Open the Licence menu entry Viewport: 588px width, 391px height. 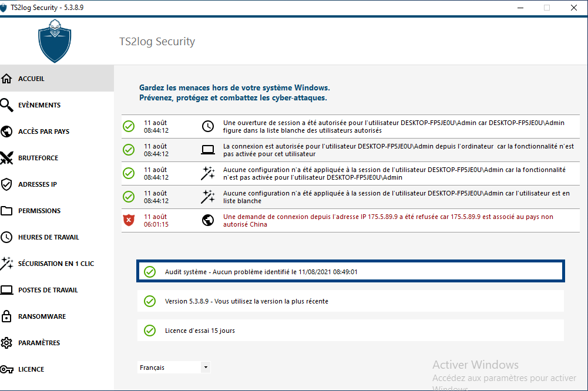click(x=57, y=369)
